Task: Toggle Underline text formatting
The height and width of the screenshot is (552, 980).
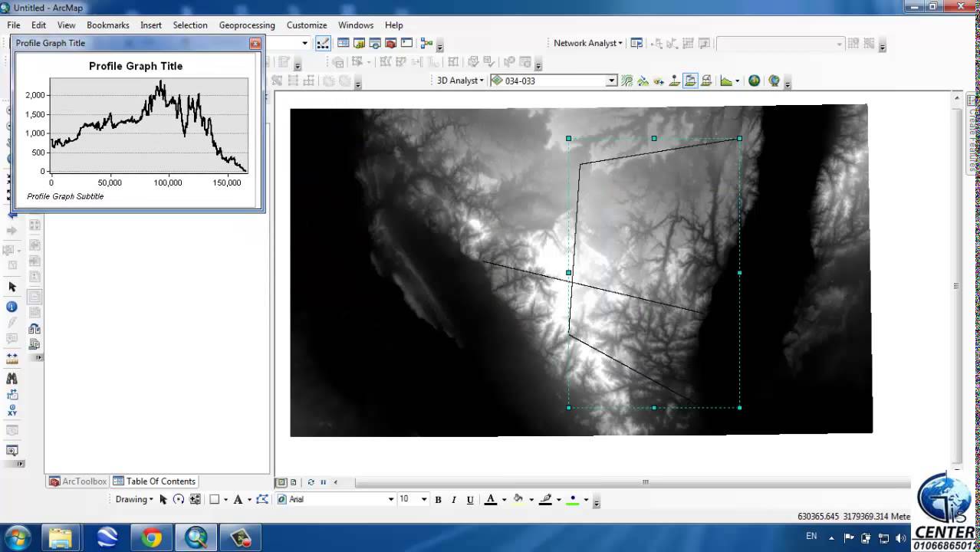Action: click(470, 500)
